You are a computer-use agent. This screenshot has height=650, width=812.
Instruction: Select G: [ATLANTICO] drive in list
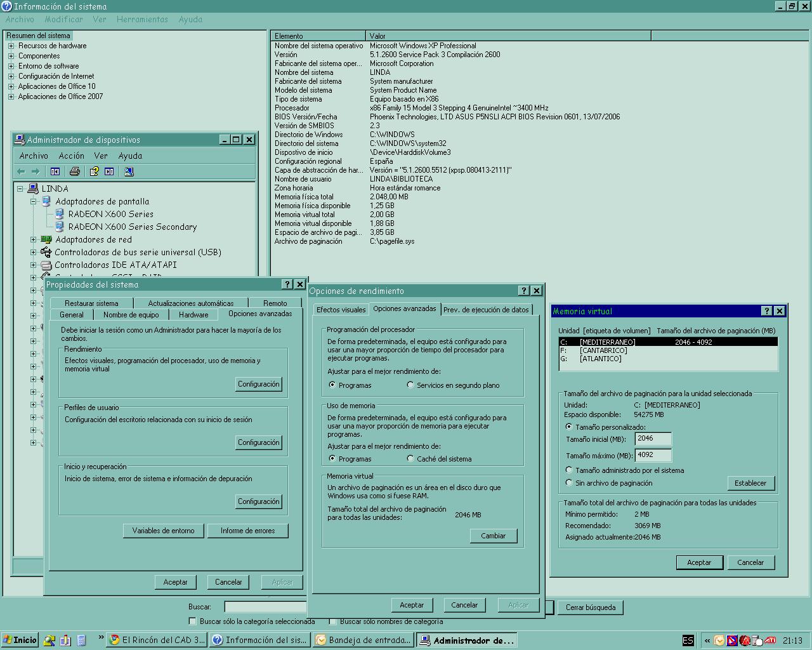click(x=668, y=359)
